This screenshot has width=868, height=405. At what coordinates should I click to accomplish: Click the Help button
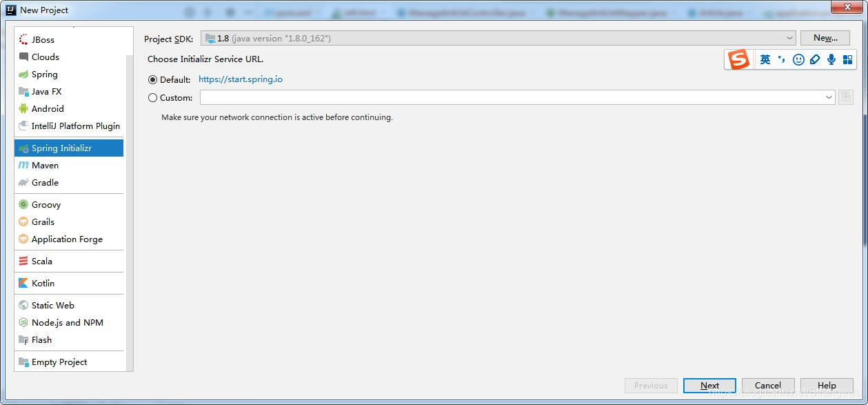(827, 386)
